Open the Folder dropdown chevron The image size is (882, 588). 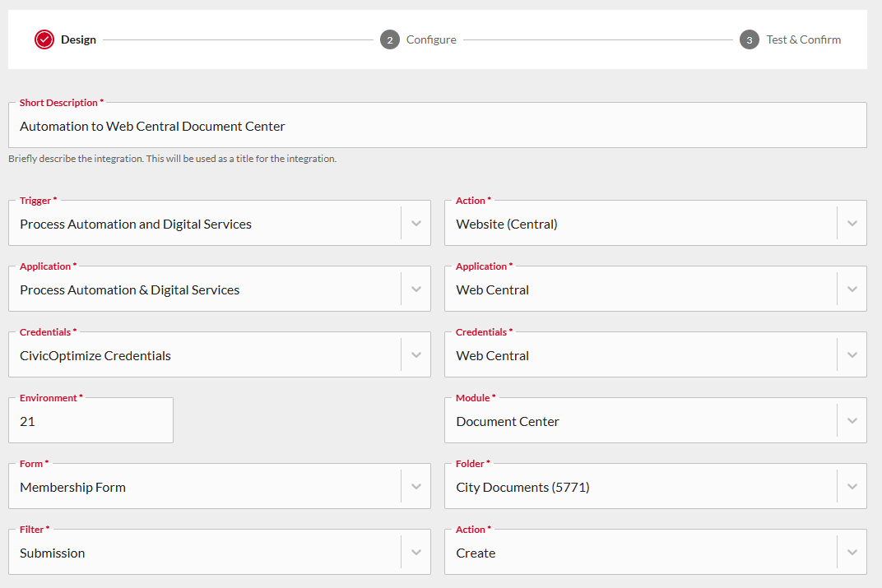pos(852,486)
